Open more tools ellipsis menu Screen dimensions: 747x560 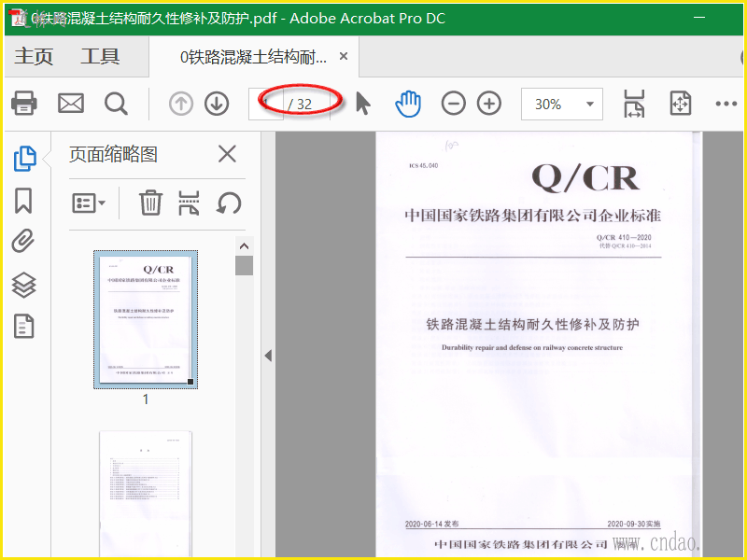point(726,104)
